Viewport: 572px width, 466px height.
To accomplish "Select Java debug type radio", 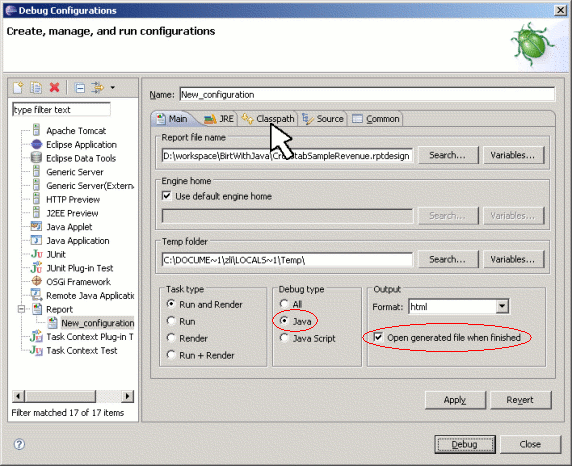I will click(284, 321).
